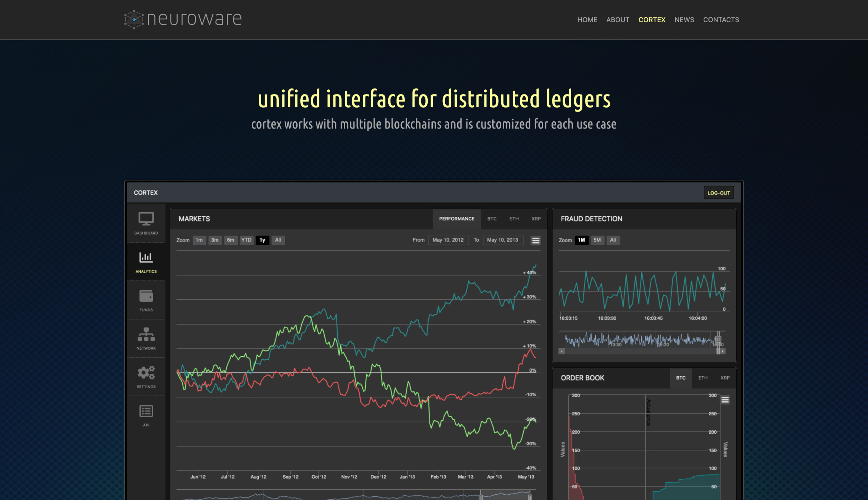Set Markets zoom to YTD
Viewport: 868px width, 500px height.
(x=246, y=240)
